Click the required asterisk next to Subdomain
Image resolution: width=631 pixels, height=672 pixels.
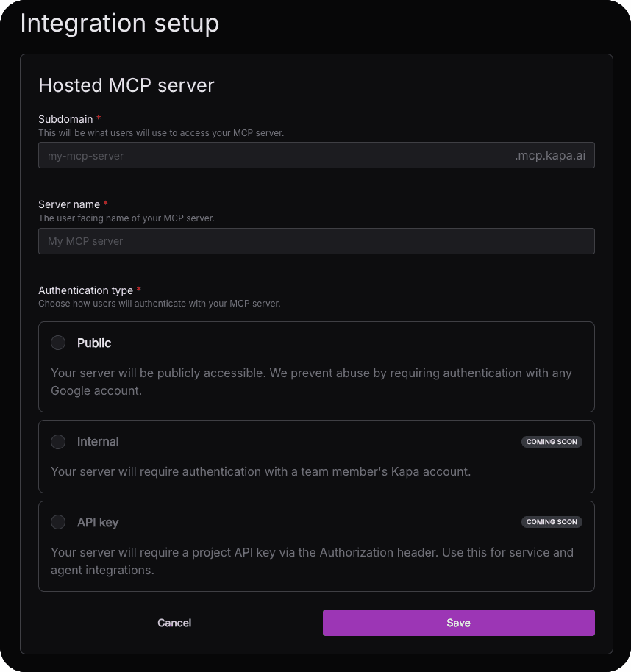(x=99, y=118)
